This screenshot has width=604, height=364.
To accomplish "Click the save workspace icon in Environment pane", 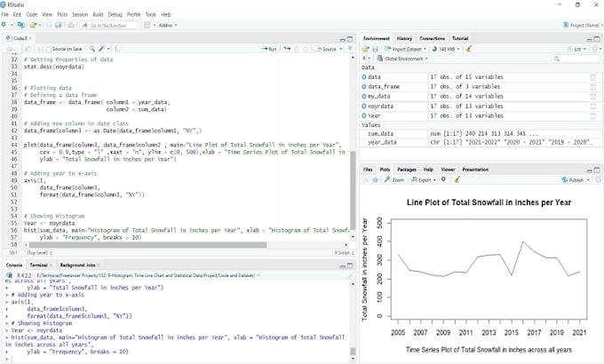I will [x=375, y=49].
